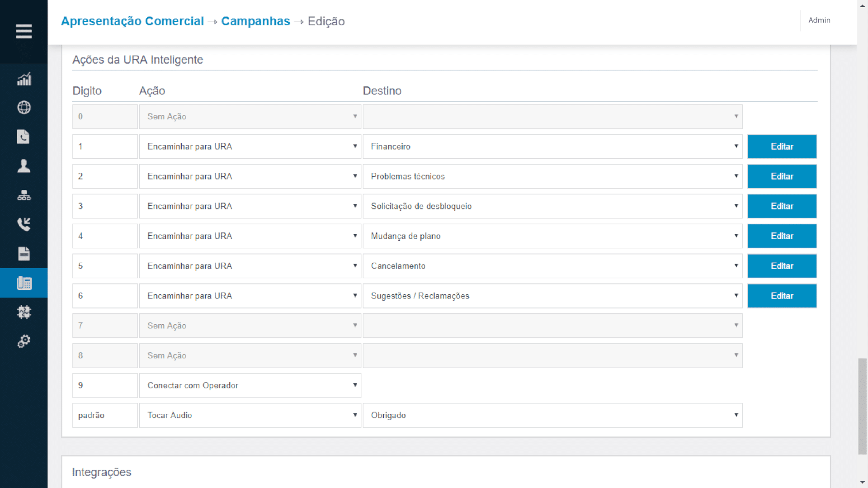Click the globe icon in sidebar
The width and height of the screenshot is (868, 488).
coord(24,108)
